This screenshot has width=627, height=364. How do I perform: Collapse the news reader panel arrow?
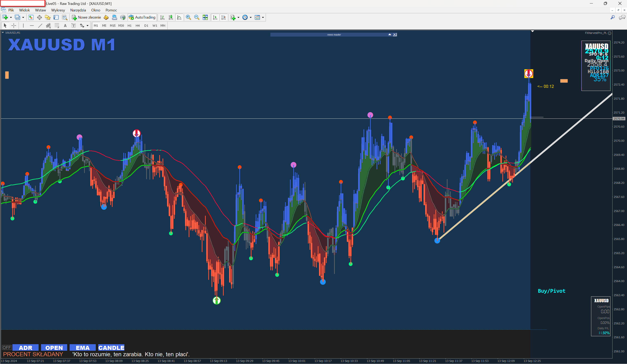389,35
